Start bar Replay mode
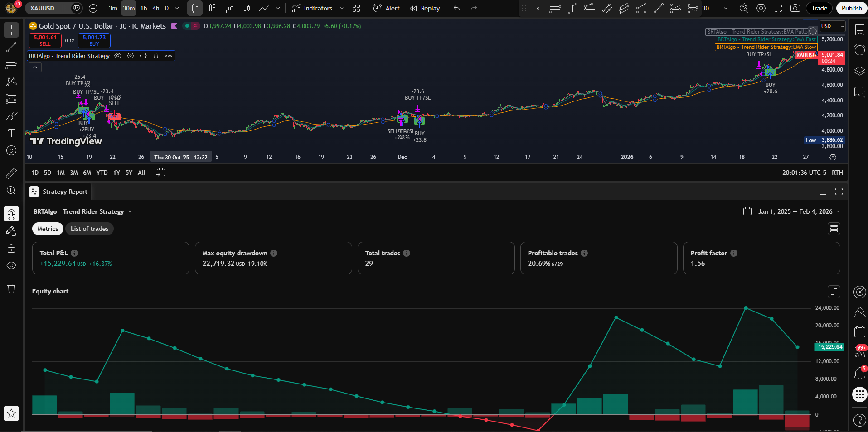The height and width of the screenshot is (432, 868). coord(425,8)
